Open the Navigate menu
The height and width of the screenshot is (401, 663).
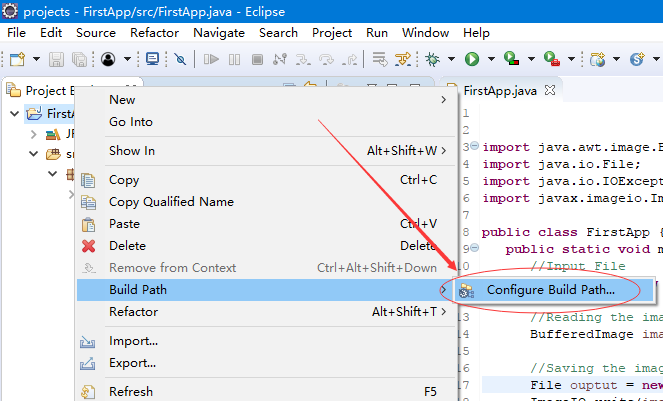(x=218, y=33)
